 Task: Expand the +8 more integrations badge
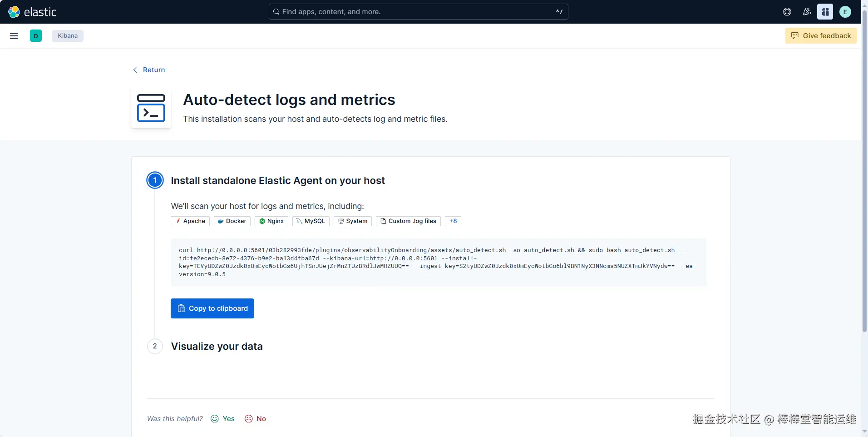point(453,221)
